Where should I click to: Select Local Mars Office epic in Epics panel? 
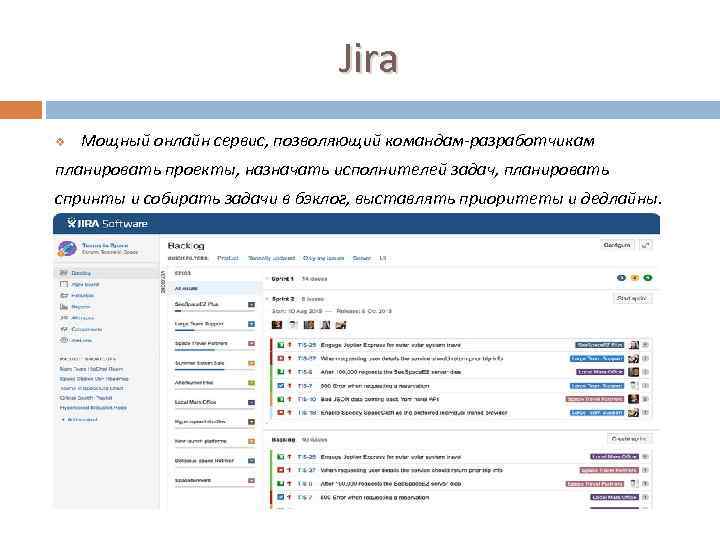[195, 402]
